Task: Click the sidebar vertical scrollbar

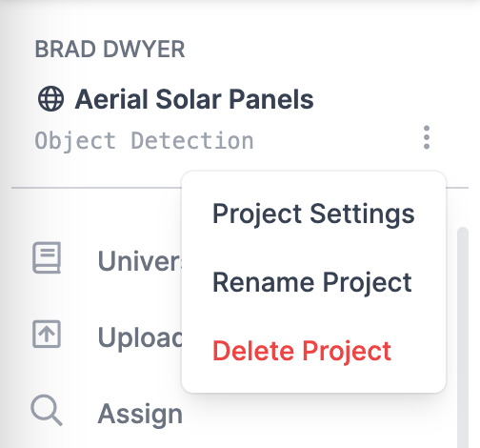Action: coord(463,336)
